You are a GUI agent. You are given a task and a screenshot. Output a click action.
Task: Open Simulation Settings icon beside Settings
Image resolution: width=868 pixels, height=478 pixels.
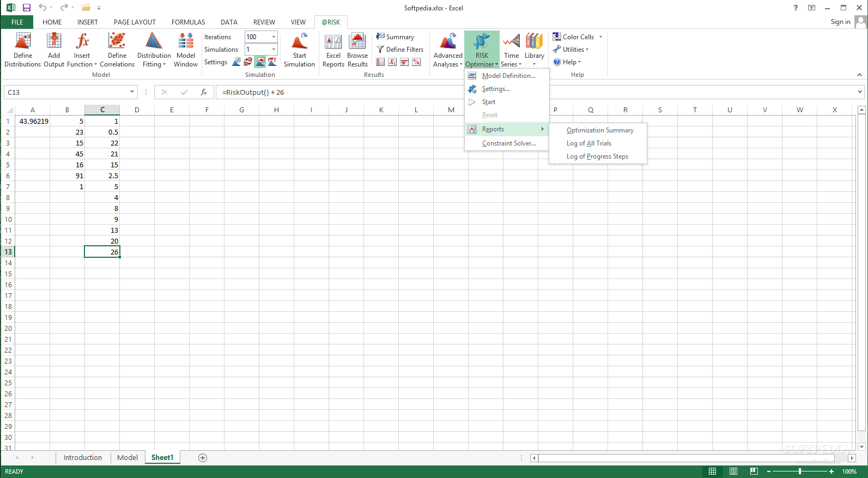coord(236,62)
